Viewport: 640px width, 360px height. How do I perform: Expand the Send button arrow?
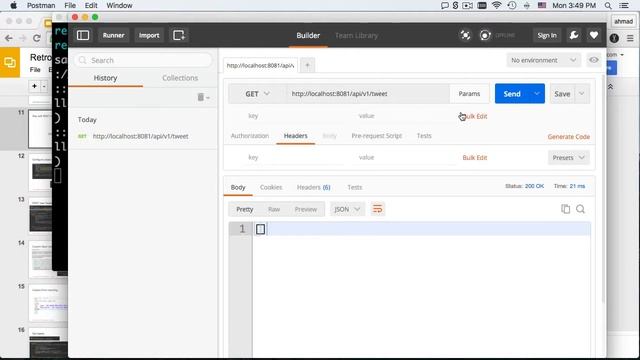tap(537, 93)
